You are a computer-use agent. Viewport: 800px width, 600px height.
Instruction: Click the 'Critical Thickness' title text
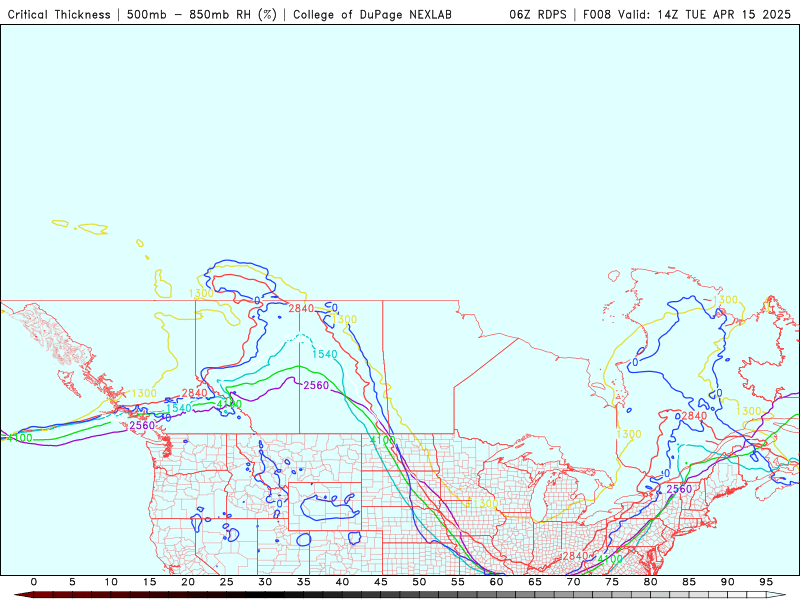[x=59, y=15]
